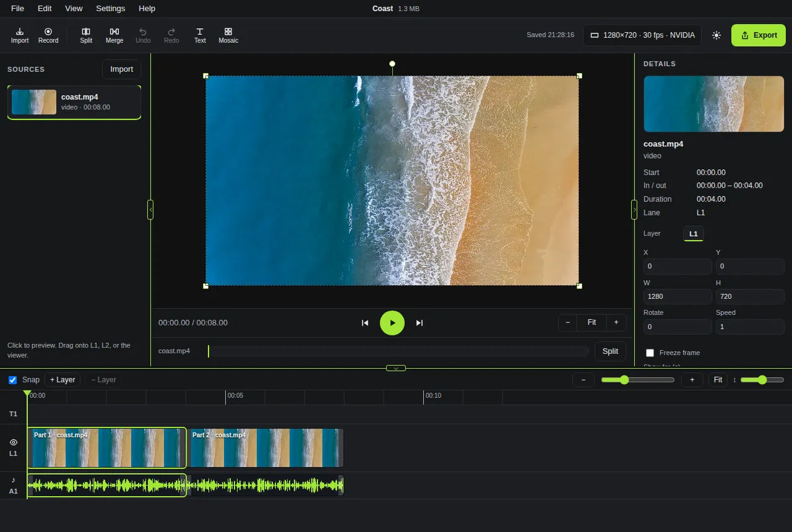Toggle L1 layer visibility eye
792x532 pixels.
point(14,442)
